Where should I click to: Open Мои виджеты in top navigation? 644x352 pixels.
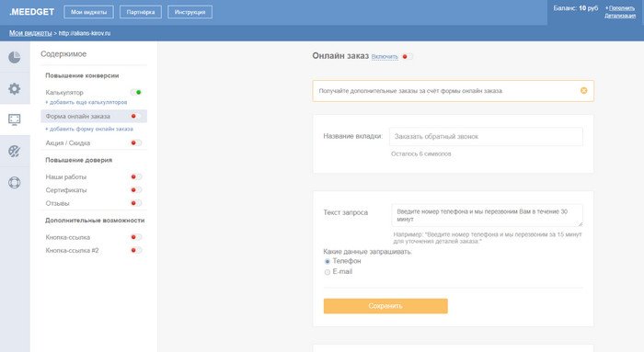pyautogui.click(x=88, y=12)
